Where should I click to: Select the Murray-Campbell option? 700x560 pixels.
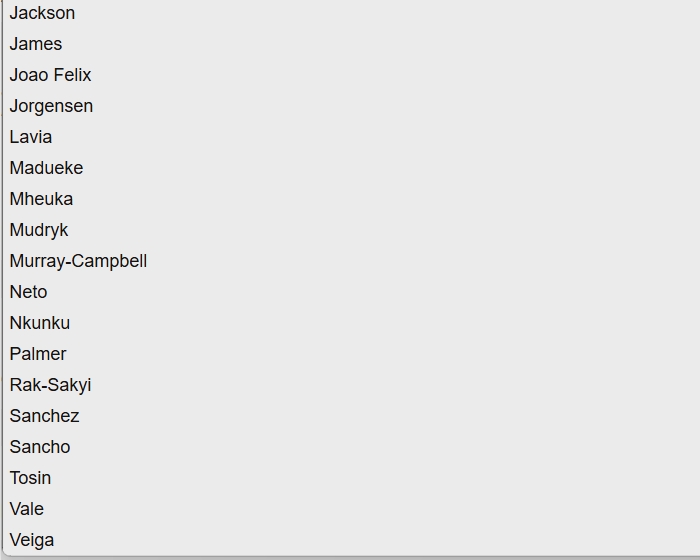(x=78, y=261)
